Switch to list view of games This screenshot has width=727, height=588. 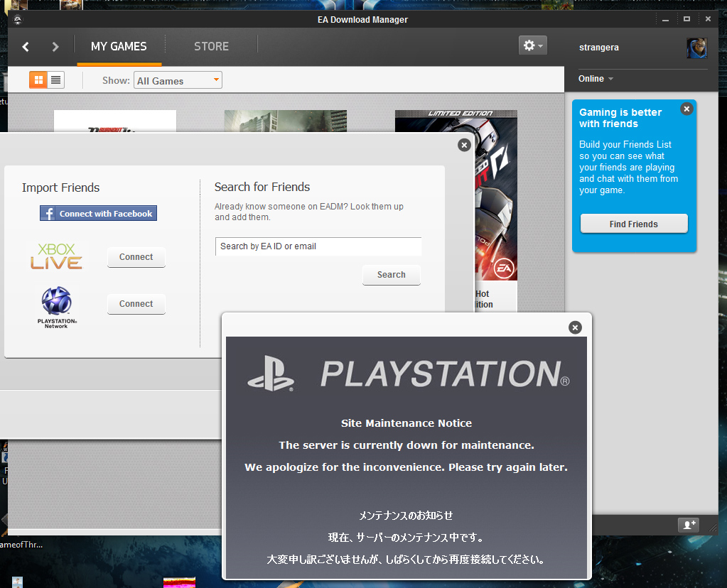pos(55,80)
